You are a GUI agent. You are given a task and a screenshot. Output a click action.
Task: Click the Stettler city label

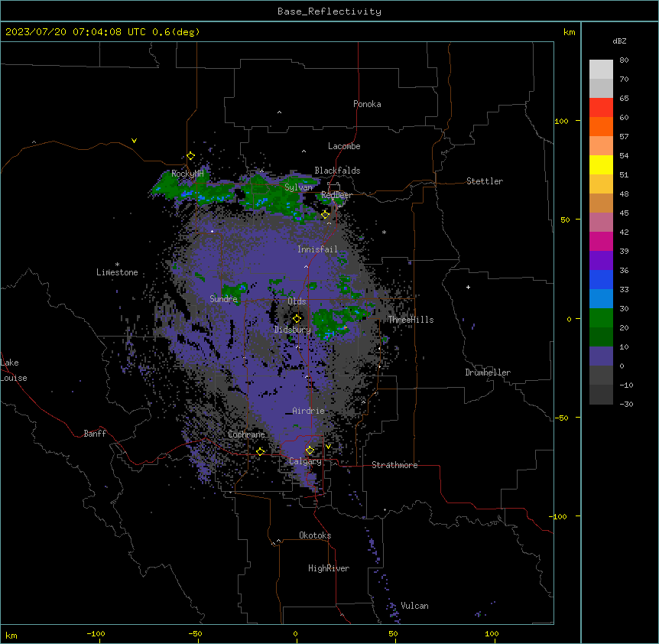(485, 181)
